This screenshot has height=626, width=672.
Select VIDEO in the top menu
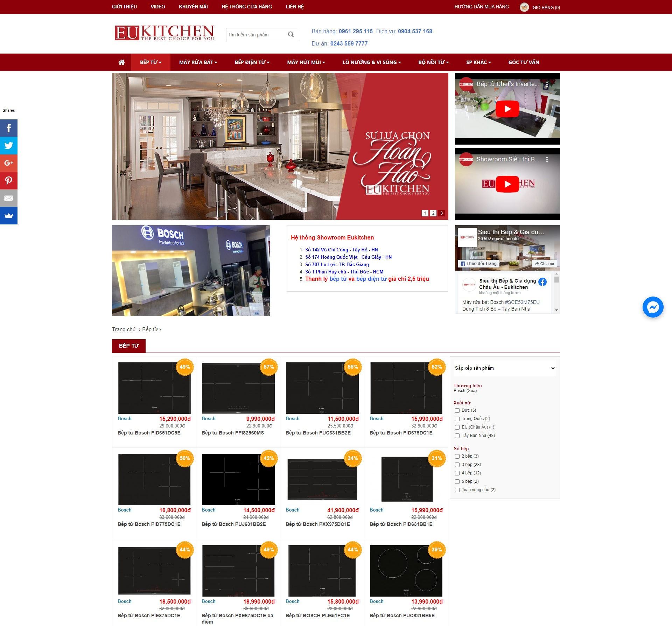tap(157, 6)
